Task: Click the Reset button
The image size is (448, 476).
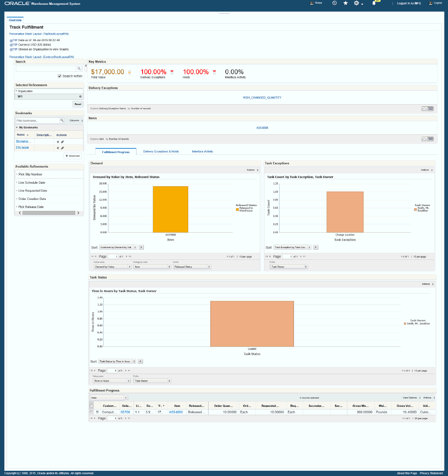Action: click(78, 104)
